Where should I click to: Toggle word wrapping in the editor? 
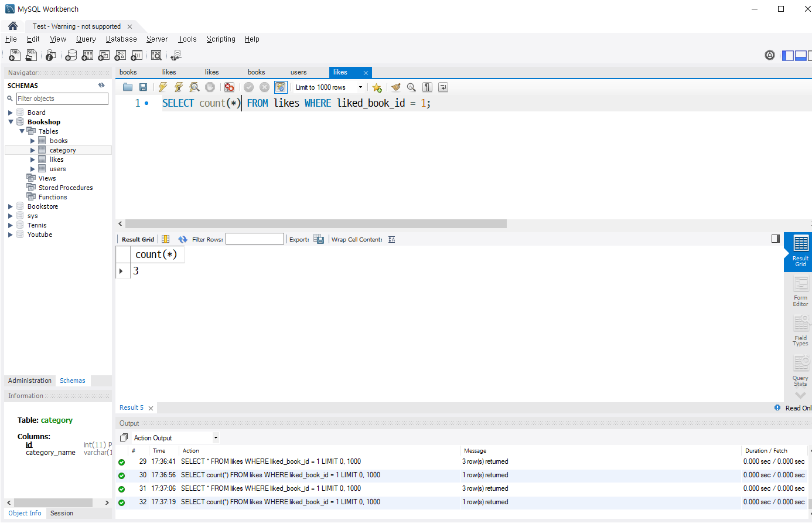point(443,87)
